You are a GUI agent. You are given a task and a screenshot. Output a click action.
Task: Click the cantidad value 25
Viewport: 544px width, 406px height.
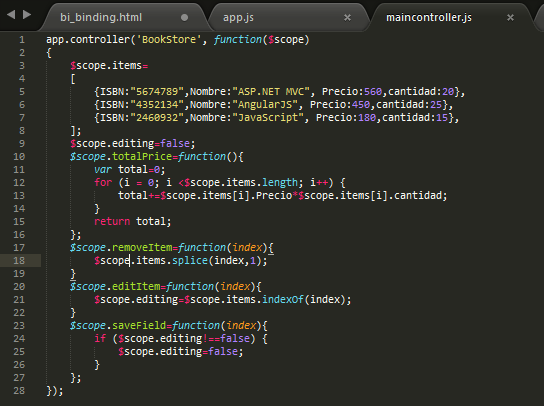pyautogui.click(x=436, y=104)
